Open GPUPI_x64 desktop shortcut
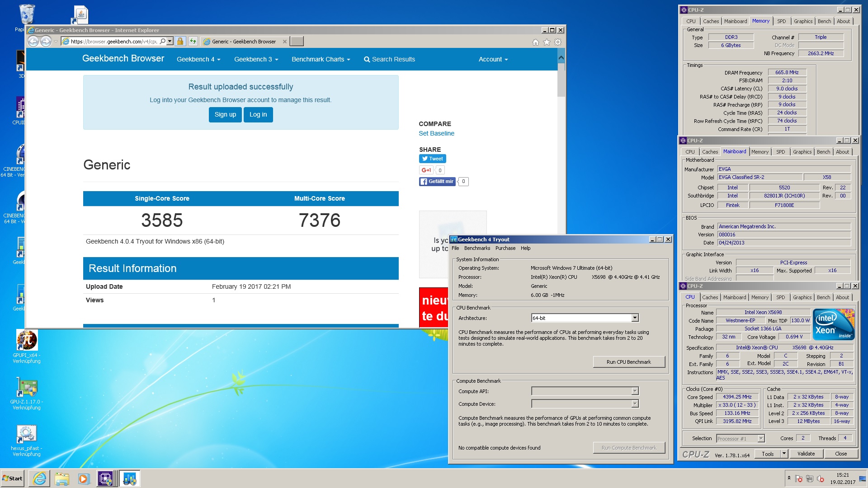 (27, 346)
